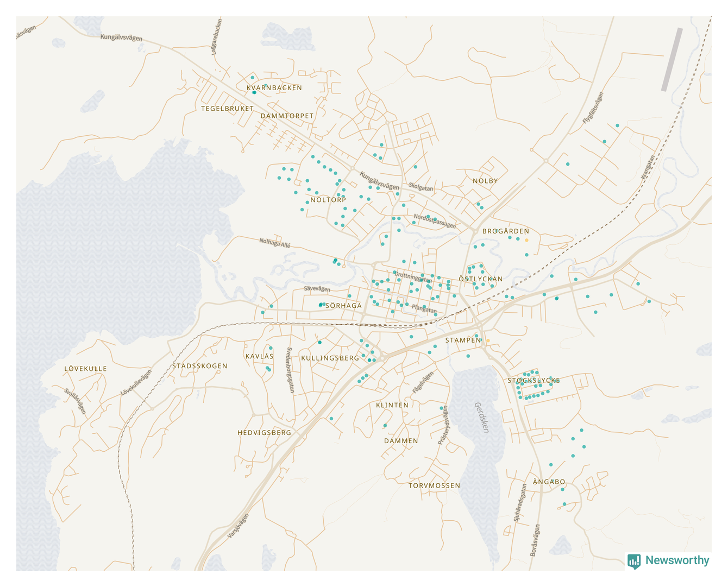Screen dimensions: 728x587
Task: Select the NOLTORP district label
Action: pos(328,200)
